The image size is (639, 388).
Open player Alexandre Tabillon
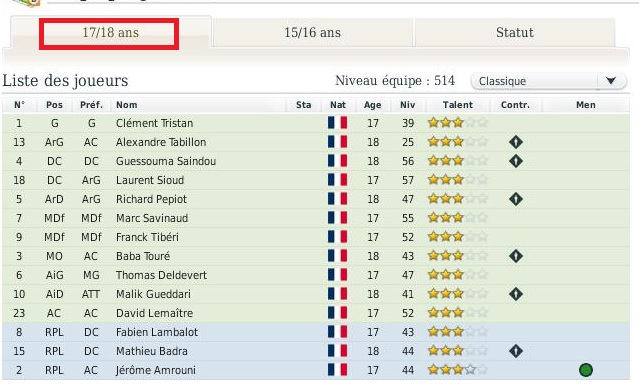161,142
